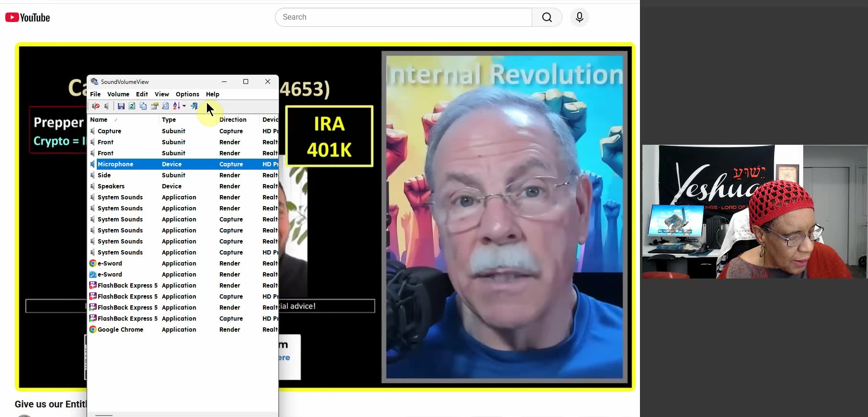
Task: Select the Google Chrome application row
Action: 183,330
